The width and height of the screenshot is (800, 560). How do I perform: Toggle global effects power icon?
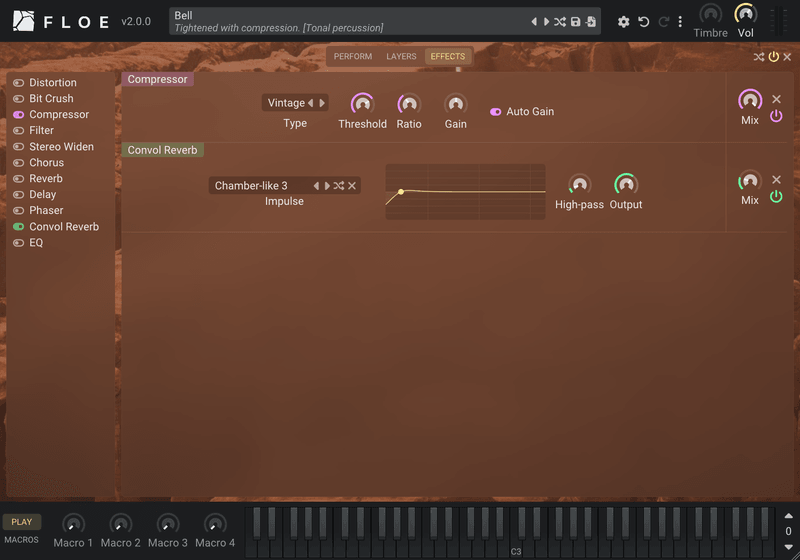[x=773, y=57]
